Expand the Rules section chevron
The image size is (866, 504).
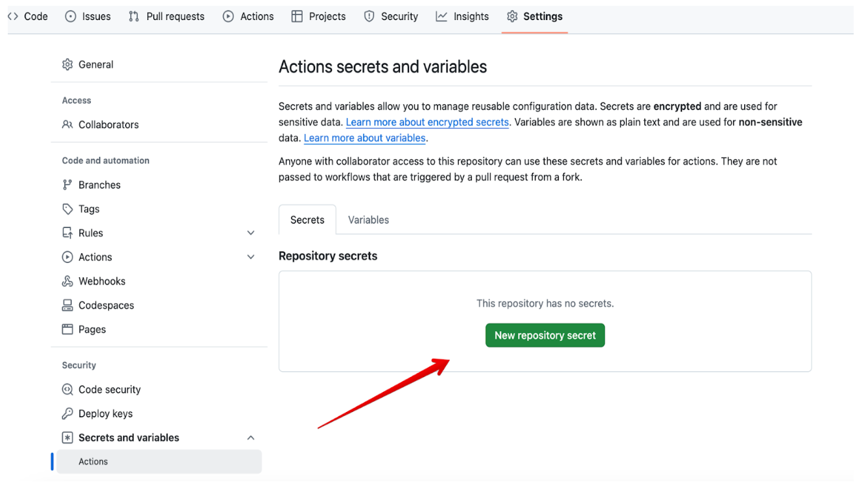coord(251,233)
